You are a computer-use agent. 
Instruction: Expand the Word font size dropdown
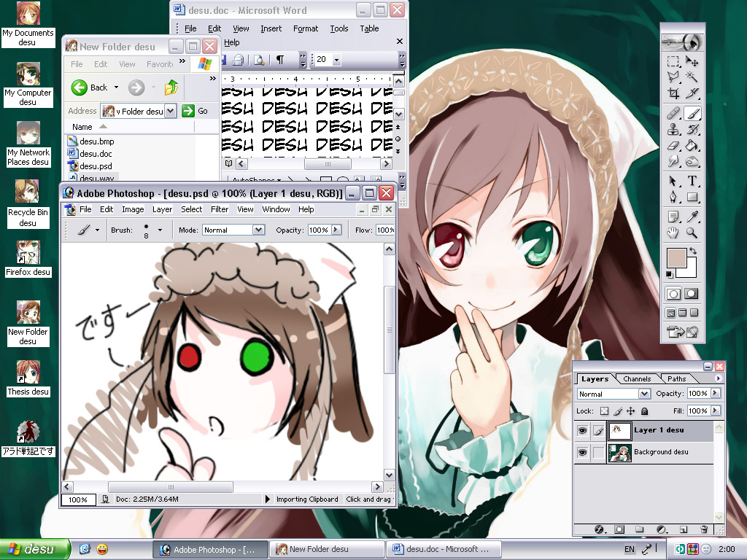click(x=337, y=60)
